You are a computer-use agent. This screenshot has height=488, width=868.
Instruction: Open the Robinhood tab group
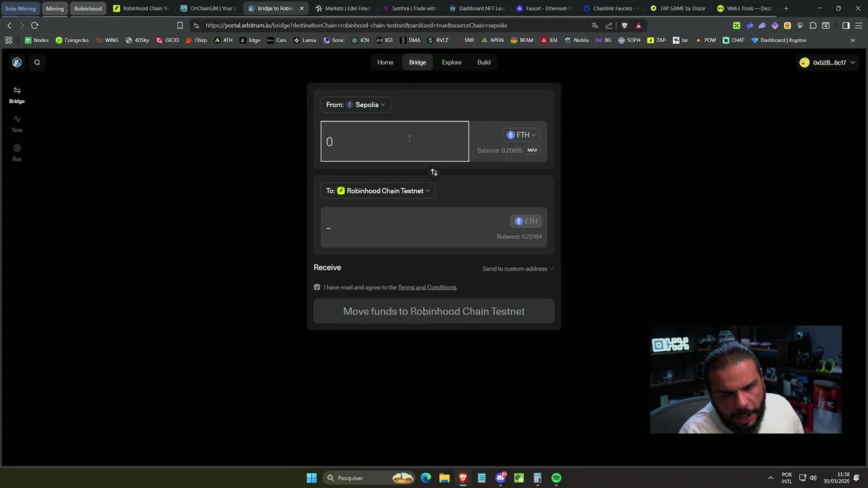[88, 8]
